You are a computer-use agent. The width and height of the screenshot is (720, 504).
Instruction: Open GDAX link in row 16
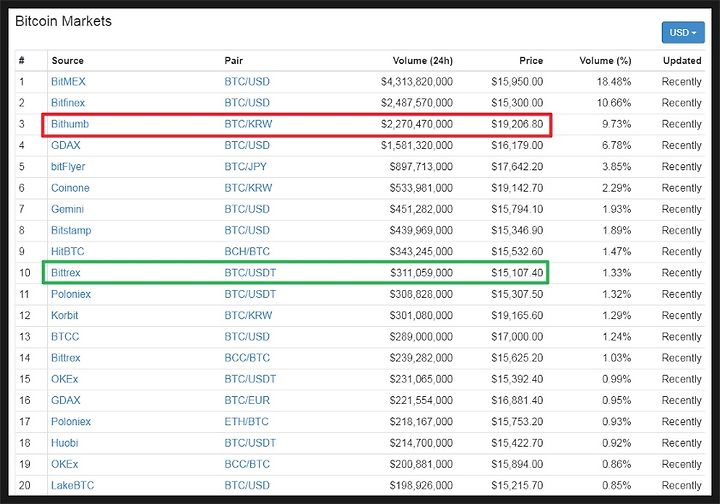[66, 400]
